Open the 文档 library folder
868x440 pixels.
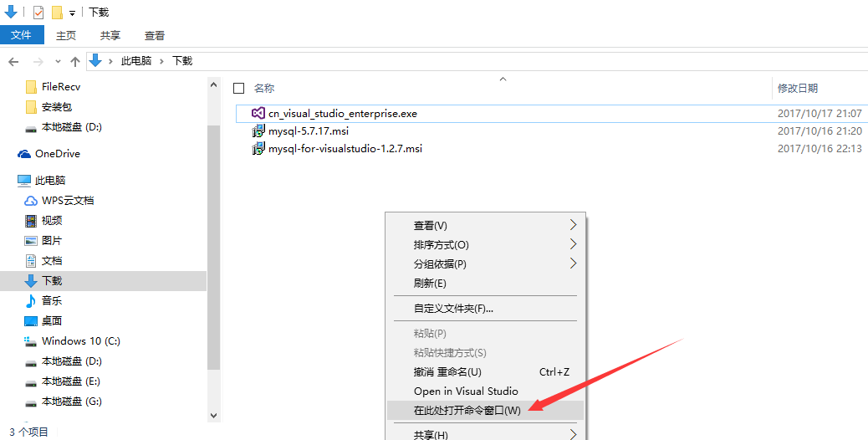tap(52, 260)
